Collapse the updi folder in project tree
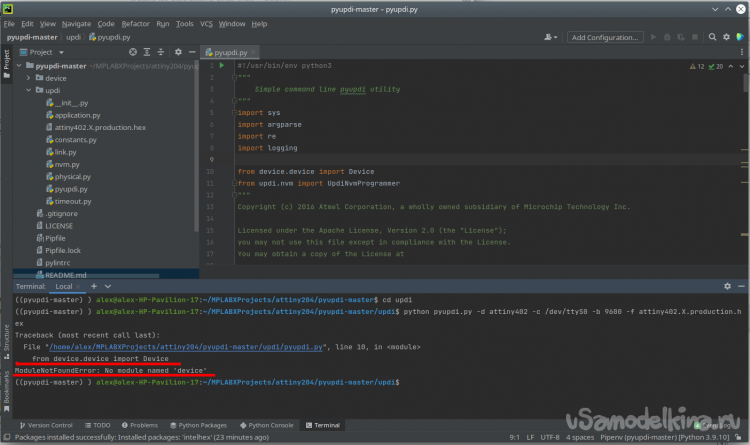The width and height of the screenshot is (750, 445). tap(27, 90)
